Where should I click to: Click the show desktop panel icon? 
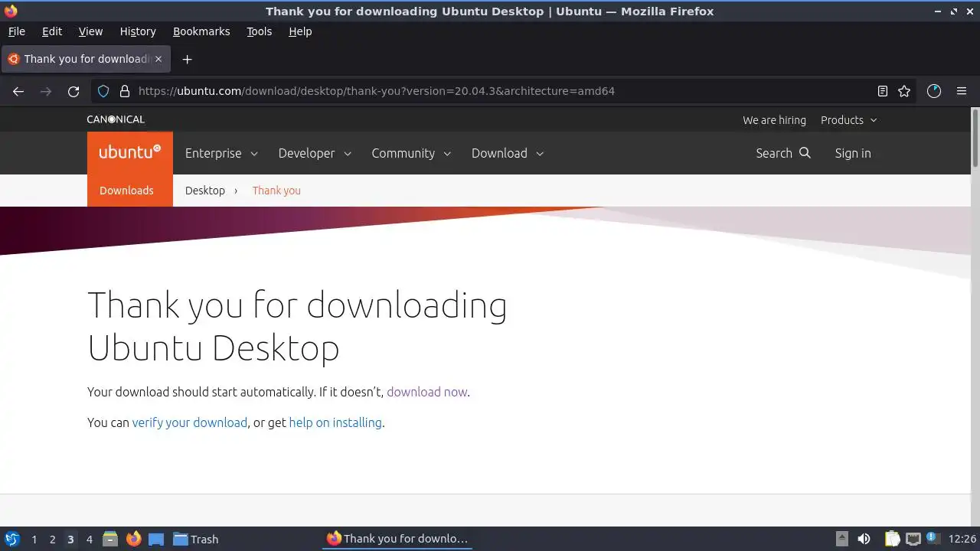coord(156,539)
